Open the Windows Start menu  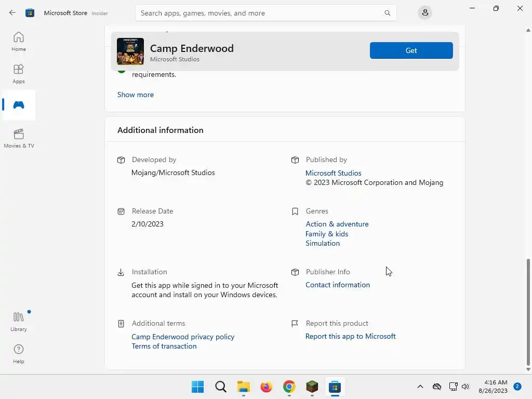197,387
